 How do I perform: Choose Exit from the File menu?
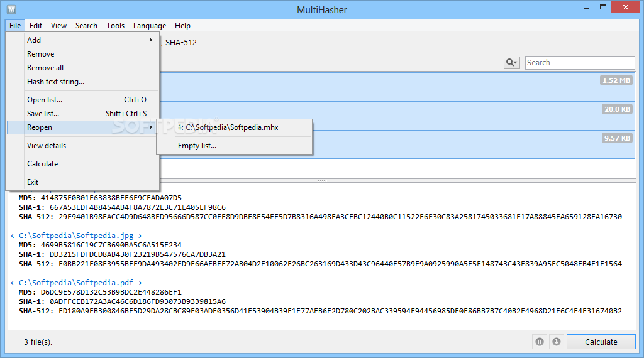click(x=82, y=182)
